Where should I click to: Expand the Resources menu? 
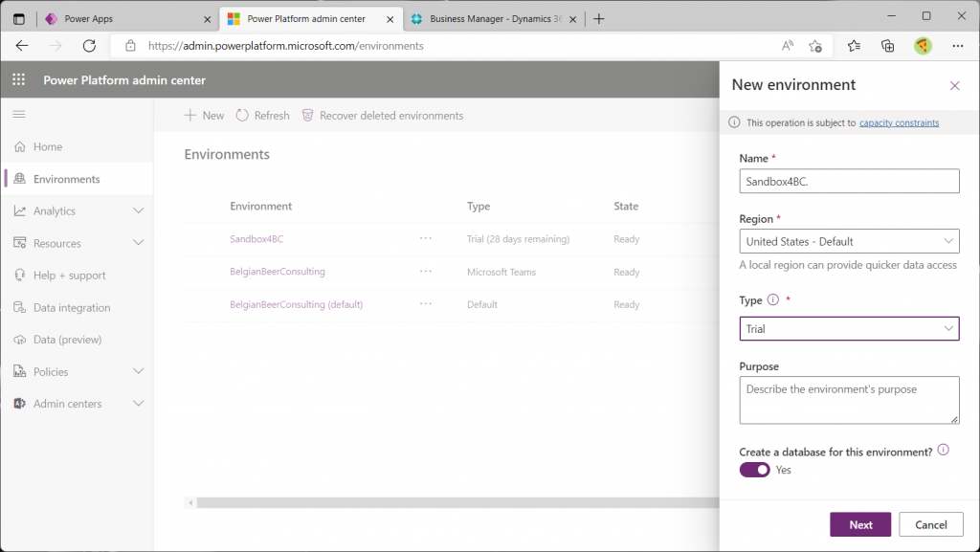139,243
